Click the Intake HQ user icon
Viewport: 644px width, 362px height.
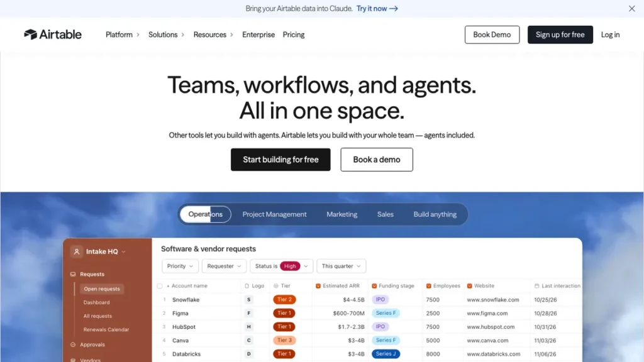[76, 251]
